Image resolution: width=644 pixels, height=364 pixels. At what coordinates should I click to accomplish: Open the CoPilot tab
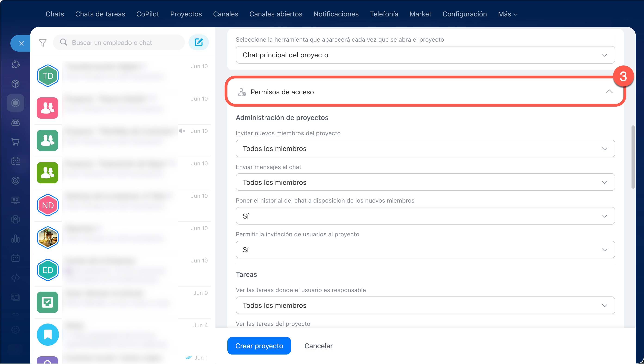(x=148, y=14)
